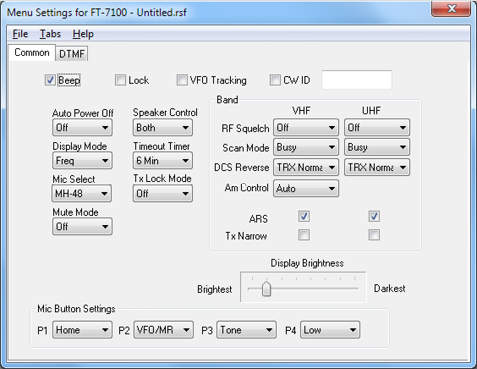The width and height of the screenshot is (477, 369).
Task: Open VHF DCS Reverse dropdown
Action: coord(306,167)
